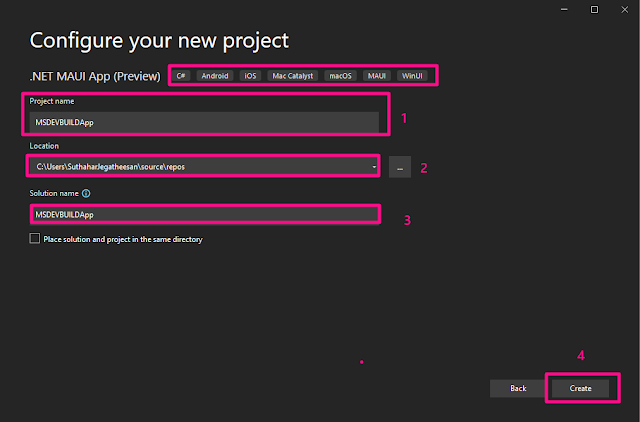The height and width of the screenshot is (422, 640).
Task: Click the macOS platform tag
Action: (342, 75)
